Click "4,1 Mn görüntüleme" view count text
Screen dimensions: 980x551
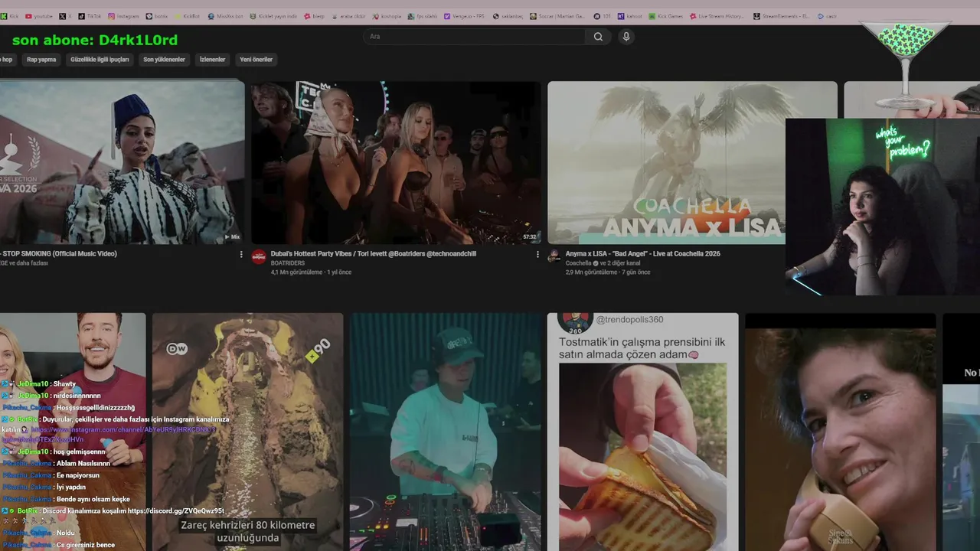coord(296,272)
